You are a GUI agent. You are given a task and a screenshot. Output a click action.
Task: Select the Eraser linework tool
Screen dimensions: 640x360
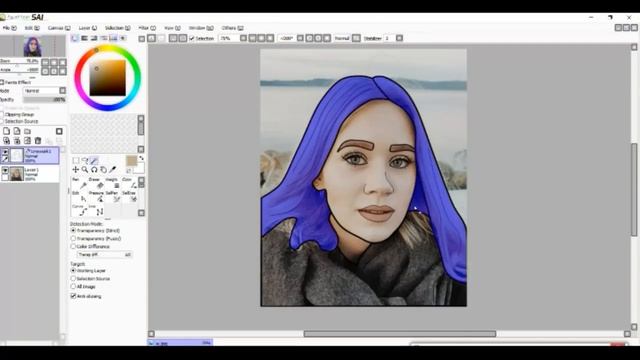[96, 184]
